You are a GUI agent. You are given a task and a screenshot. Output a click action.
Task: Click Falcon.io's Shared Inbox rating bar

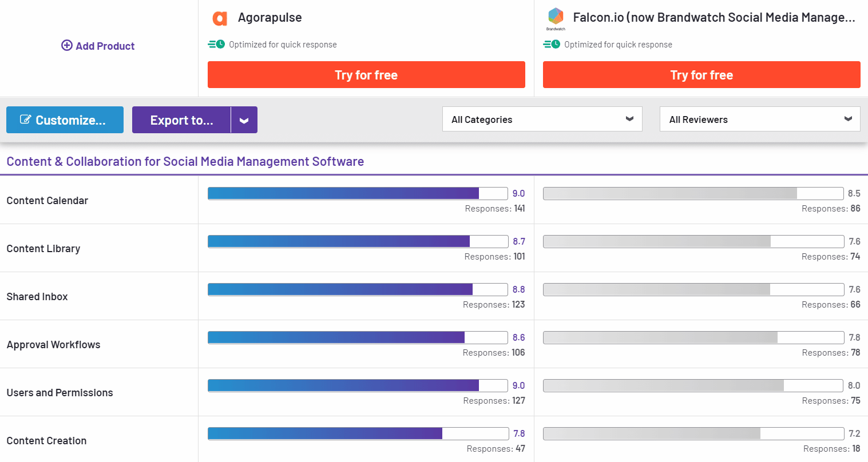[693, 289]
